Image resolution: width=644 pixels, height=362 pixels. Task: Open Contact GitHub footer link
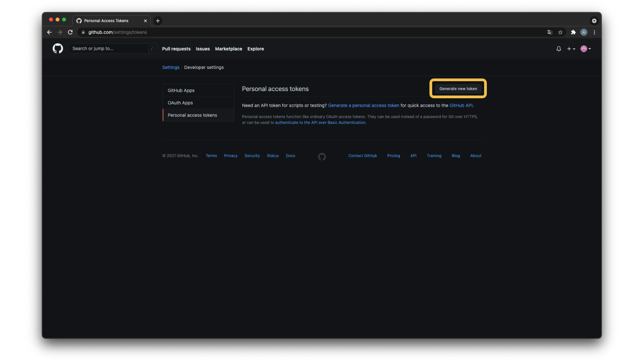[x=362, y=156]
